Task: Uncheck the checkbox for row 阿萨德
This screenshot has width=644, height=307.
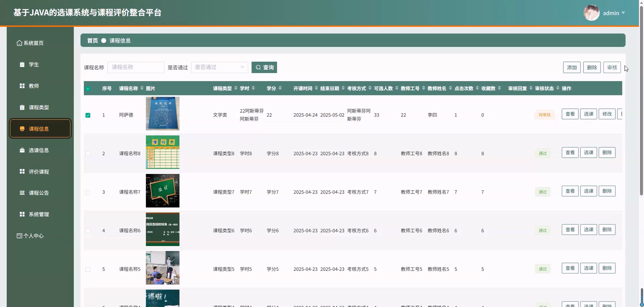Action: (x=88, y=115)
